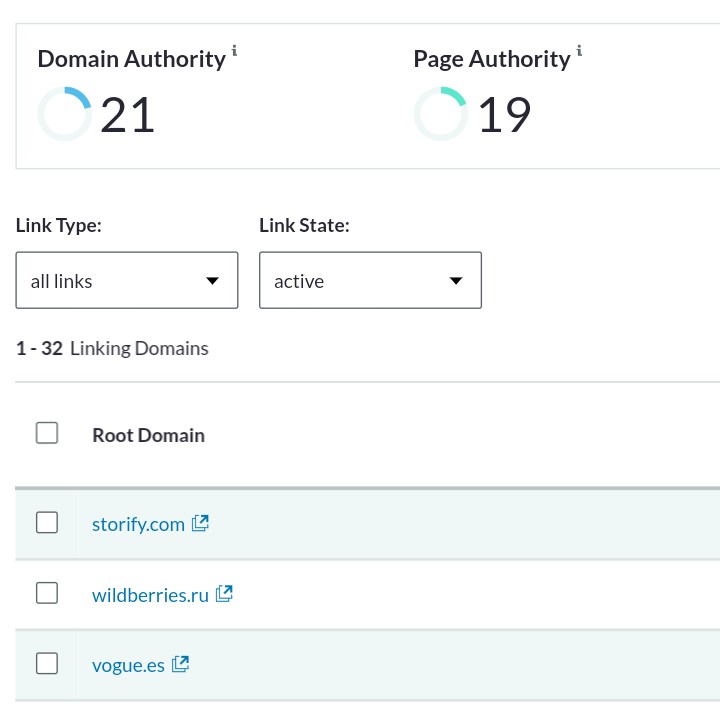Click the 'Page Authority' heading
720x720 pixels.
(x=492, y=59)
